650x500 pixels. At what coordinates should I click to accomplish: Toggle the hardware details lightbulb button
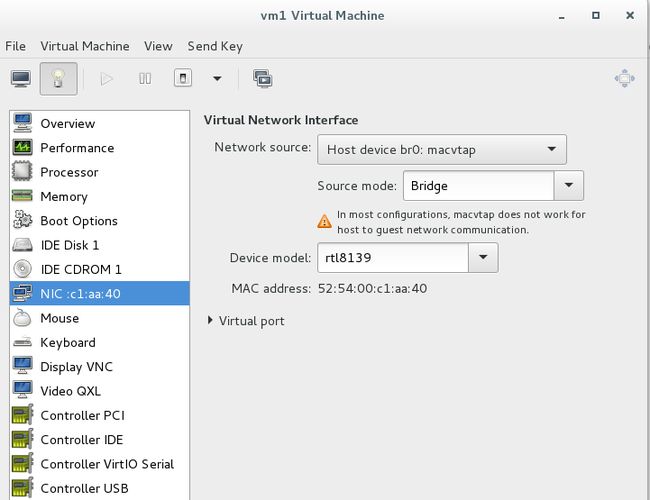point(58,78)
